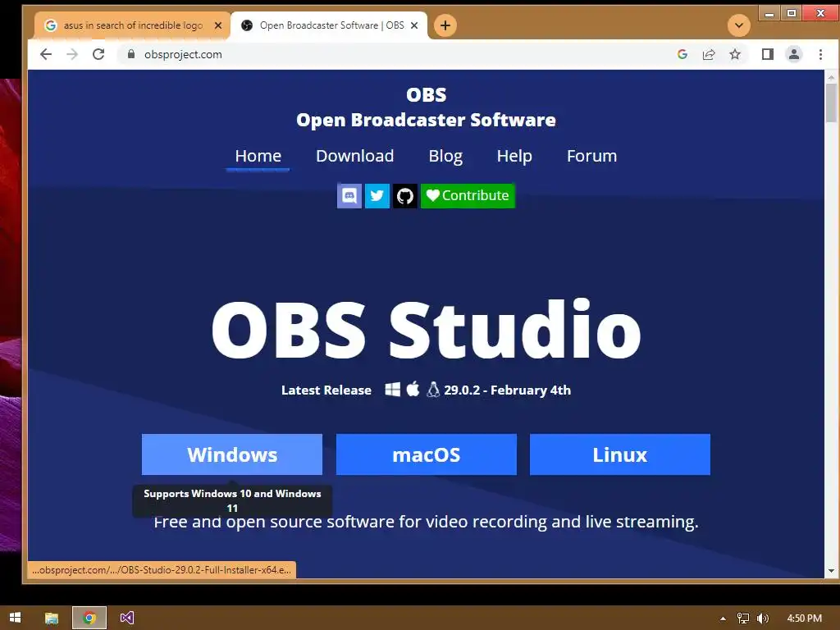This screenshot has height=630, width=840.
Task: Show hidden tray icons arrow
Action: [x=723, y=619]
